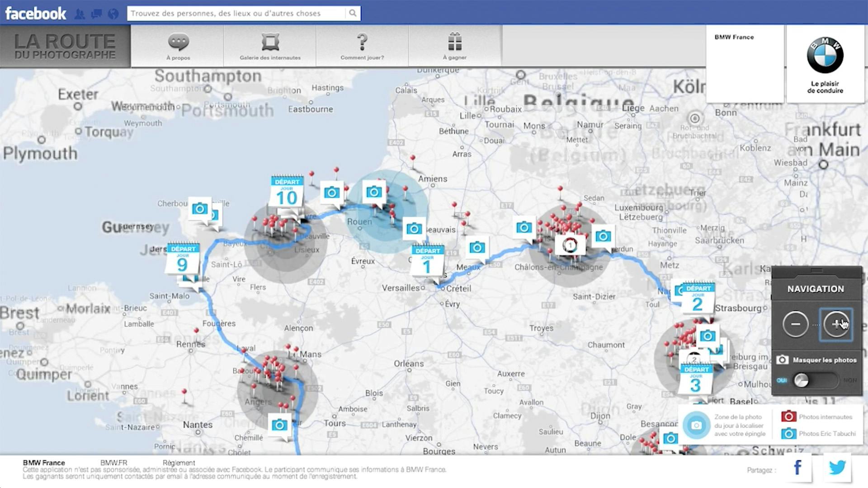Click the BMW roundel logo
Viewport: 868px width, 488px height.
point(825,55)
